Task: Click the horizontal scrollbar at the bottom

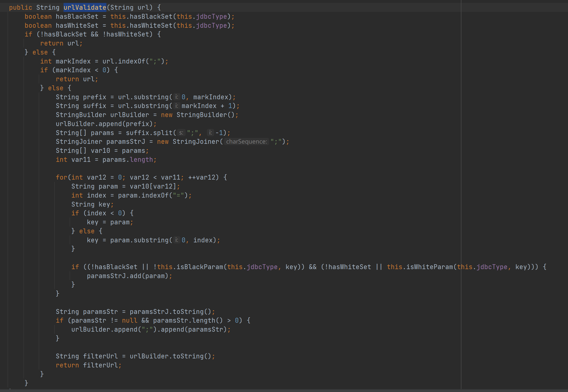Action: (x=284, y=390)
